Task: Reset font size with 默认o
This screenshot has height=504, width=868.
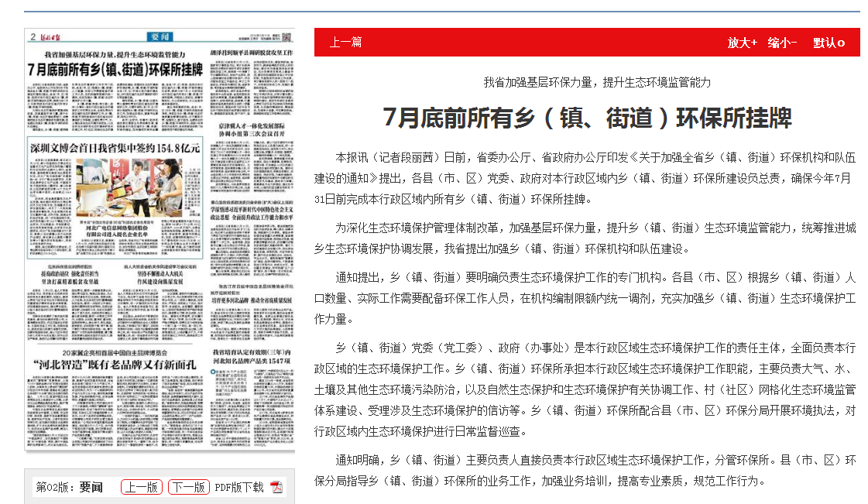Action: (829, 43)
